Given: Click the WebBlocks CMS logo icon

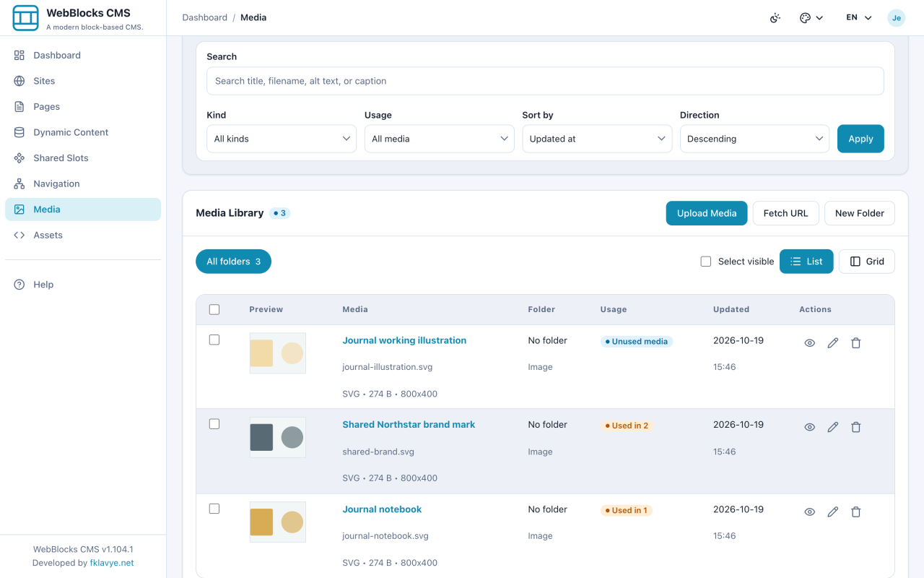Looking at the screenshot, I should pos(26,18).
